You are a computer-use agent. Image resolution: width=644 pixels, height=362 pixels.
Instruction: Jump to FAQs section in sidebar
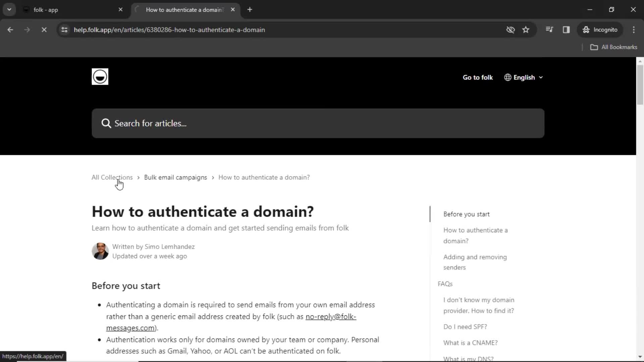pos(445,284)
